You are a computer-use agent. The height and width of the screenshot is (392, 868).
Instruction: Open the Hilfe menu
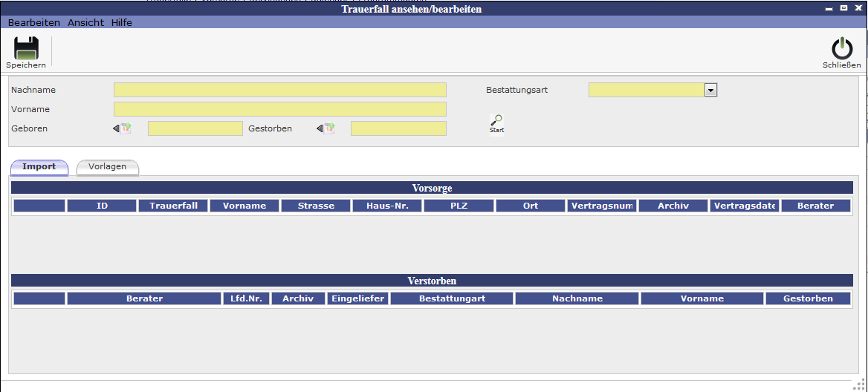122,23
